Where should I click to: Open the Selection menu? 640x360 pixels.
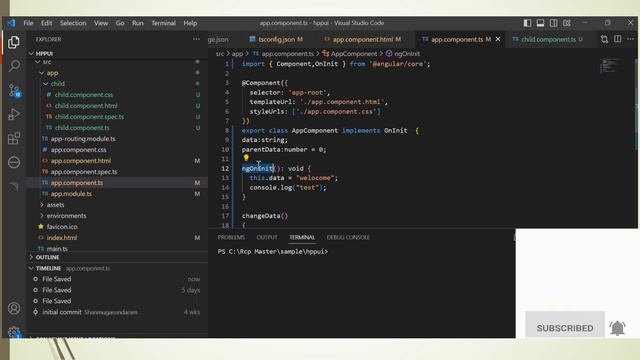pos(73,23)
